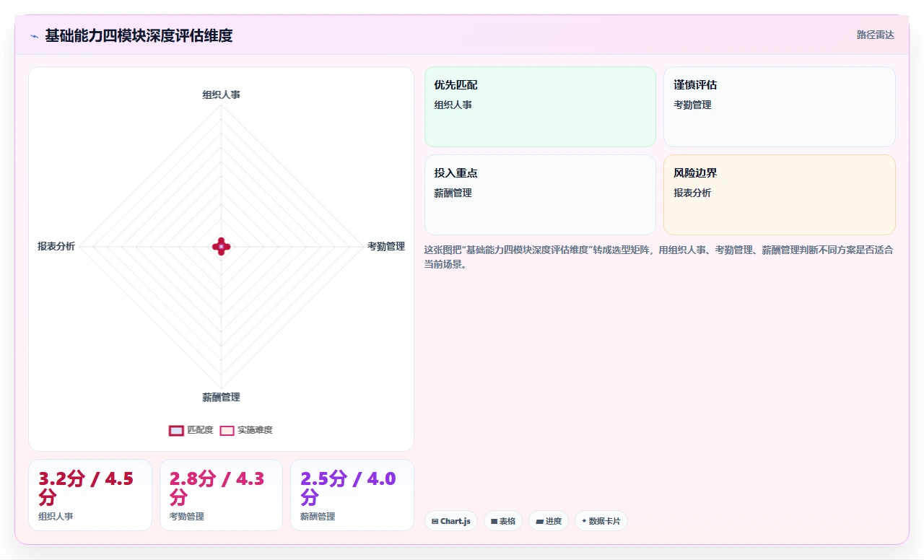Click the 考勤管理 radar axis label
The image size is (924, 560).
386,246
